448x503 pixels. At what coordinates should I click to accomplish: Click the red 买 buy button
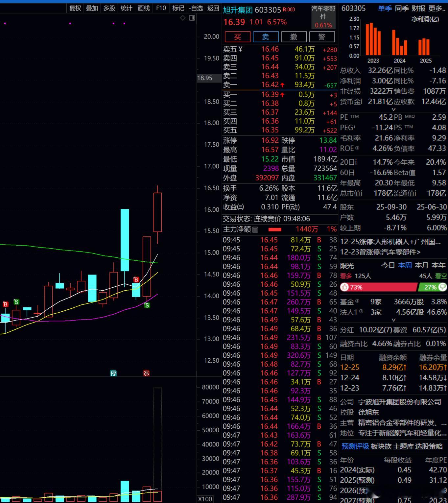point(238,37)
